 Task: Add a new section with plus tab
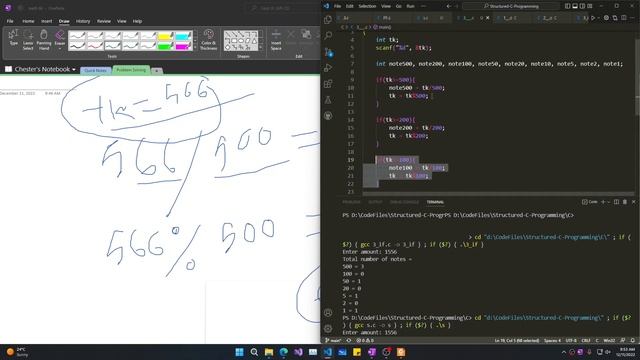pyautogui.click(x=156, y=71)
